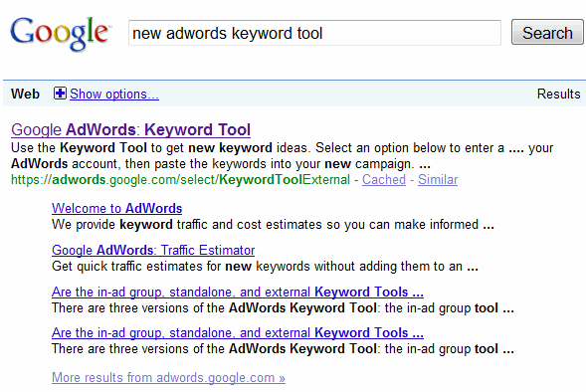The image size is (586, 392).
Task: Open Google AdWords: Keyword Tool result
Action: pos(130,130)
